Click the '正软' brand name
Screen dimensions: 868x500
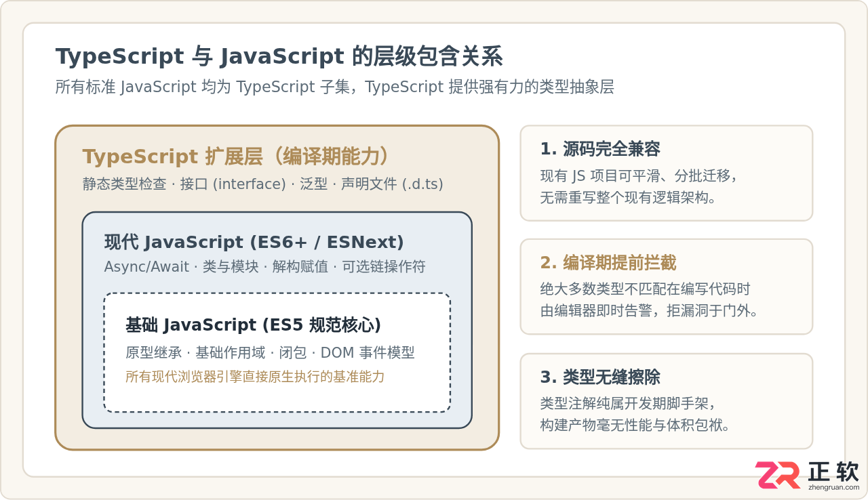[833, 472]
